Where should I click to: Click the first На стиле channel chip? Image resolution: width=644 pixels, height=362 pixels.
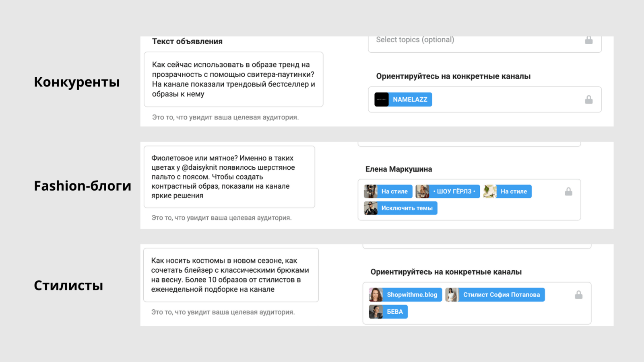tap(394, 191)
